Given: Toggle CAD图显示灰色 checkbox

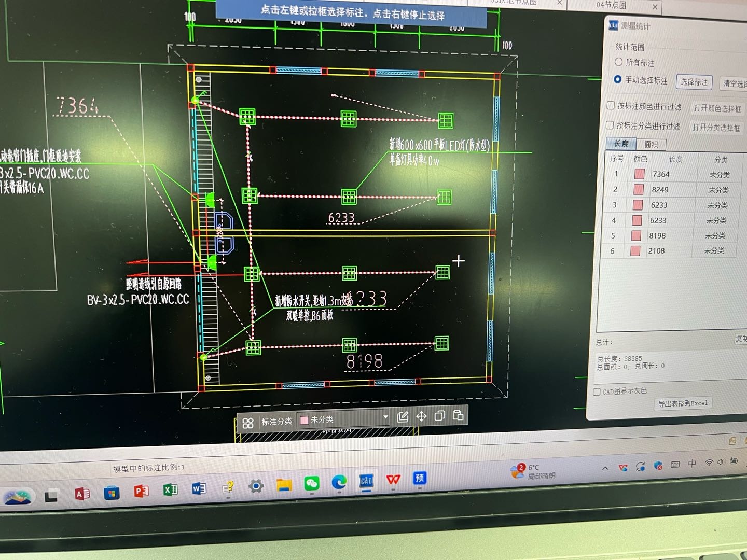Looking at the screenshot, I should (x=597, y=392).
